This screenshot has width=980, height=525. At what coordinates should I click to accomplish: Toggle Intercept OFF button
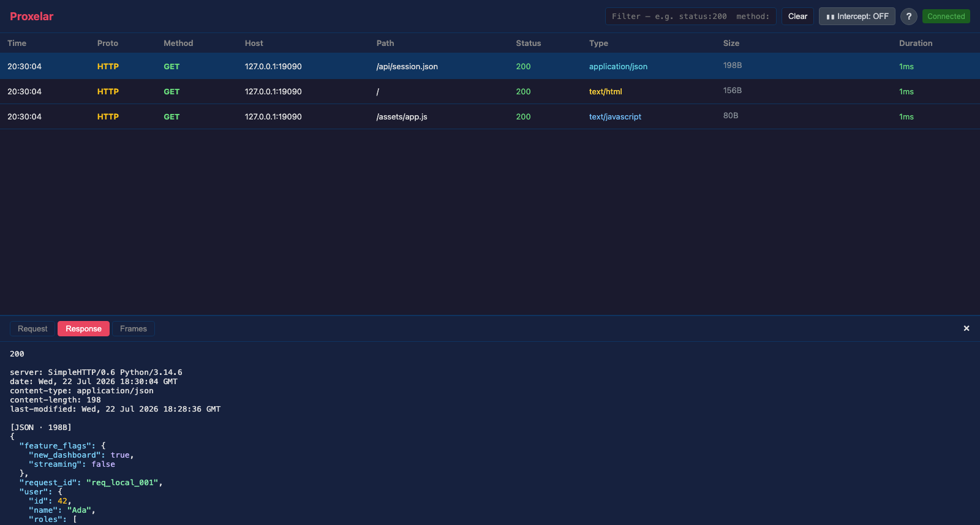[x=857, y=17]
